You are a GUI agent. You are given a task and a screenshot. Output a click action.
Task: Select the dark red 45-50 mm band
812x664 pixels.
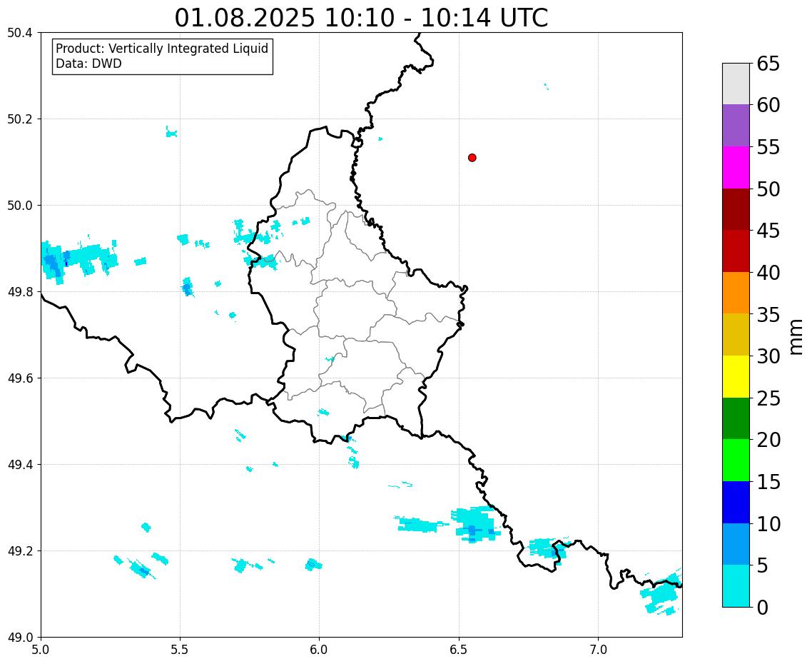click(736, 209)
